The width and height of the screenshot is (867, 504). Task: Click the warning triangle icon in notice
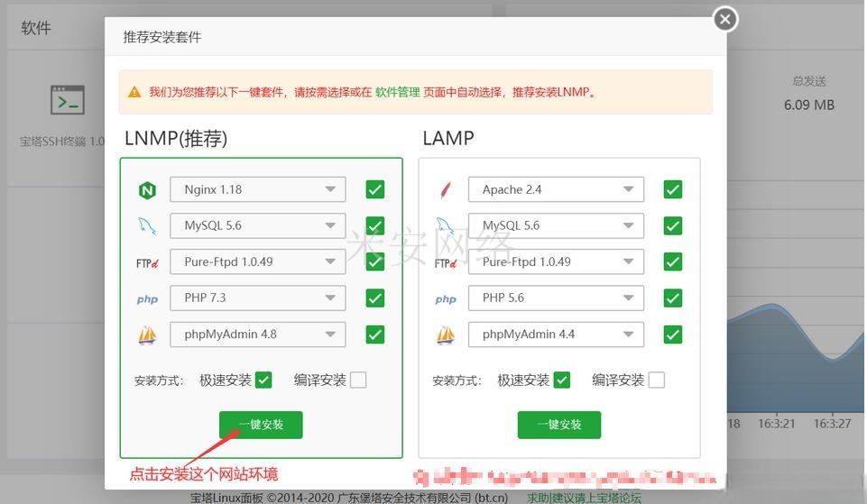(134, 92)
